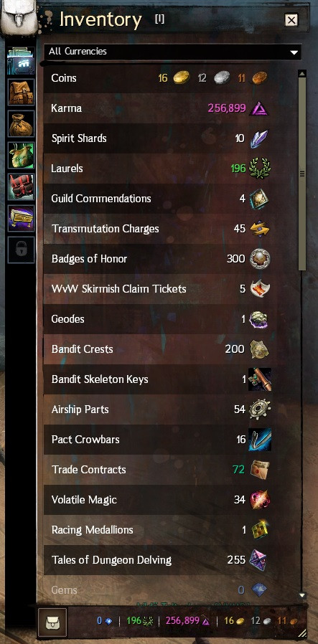318x644 pixels.
Task: Click the inventory resize grip corner
Action: [x=302, y=633]
